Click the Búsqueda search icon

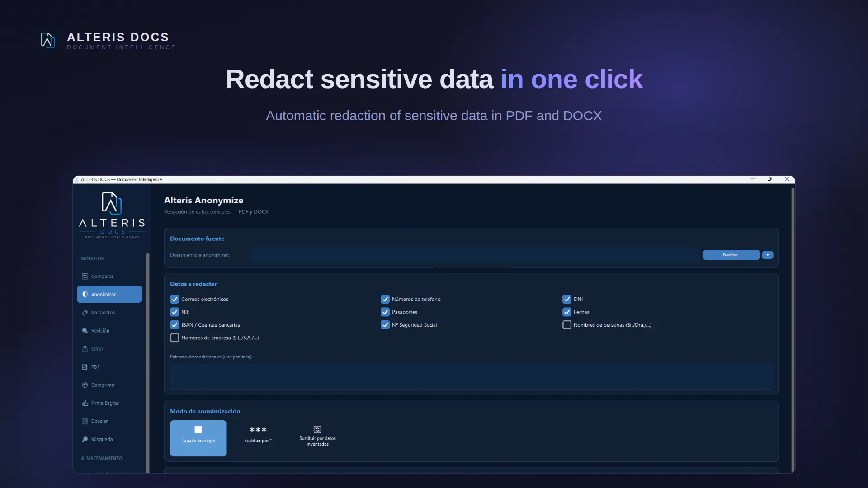pyautogui.click(x=85, y=439)
